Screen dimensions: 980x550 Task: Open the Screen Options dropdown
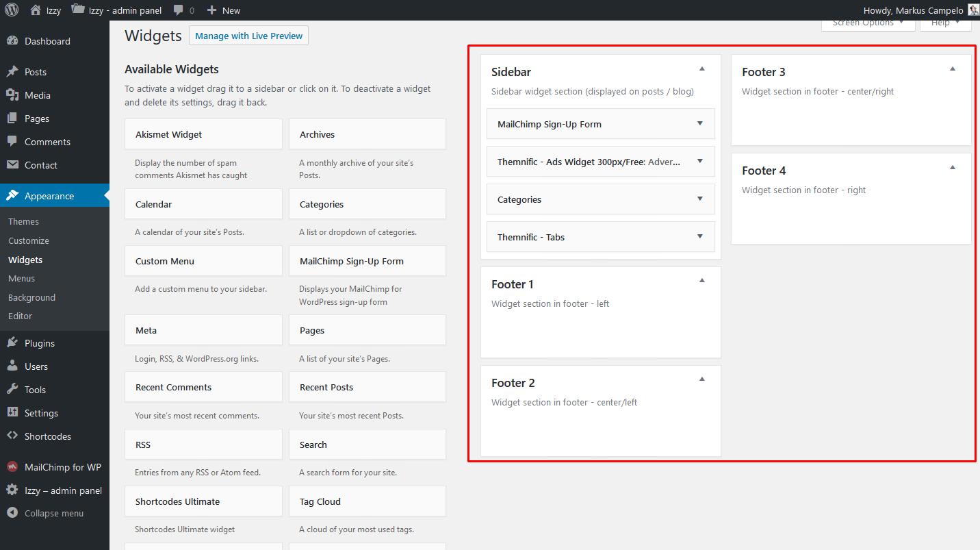point(868,24)
